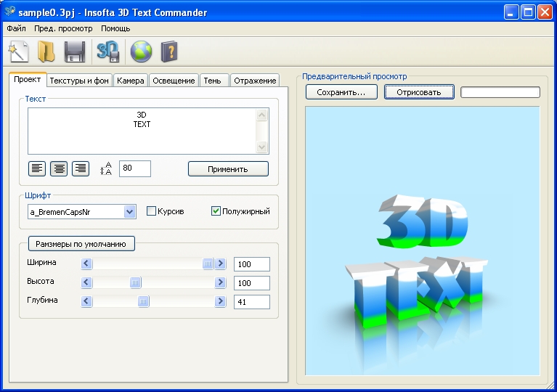Open the Пред. просмотр menu
The width and height of the screenshot is (557, 392).
[x=63, y=28]
